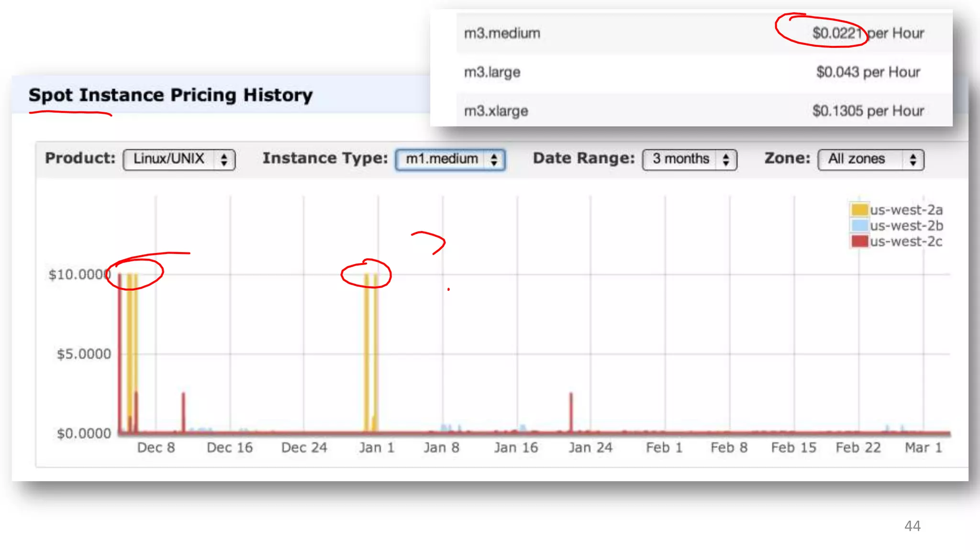Image resolution: width=980 pixels, height=551 pixels.
Task: Open the Instance Type m1.medium dropdown
Action: pyautogui.click(x=441, y=159)
